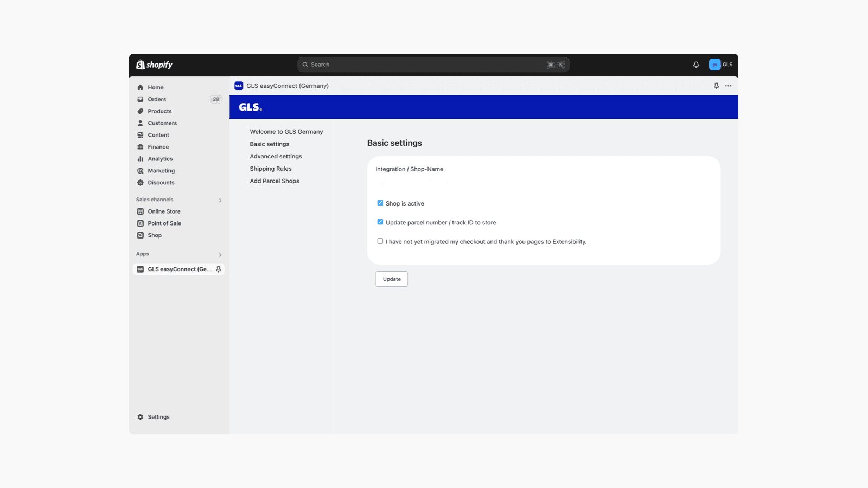
Task: Open the Analytics section icon
Action: click(x=141, y=158)
